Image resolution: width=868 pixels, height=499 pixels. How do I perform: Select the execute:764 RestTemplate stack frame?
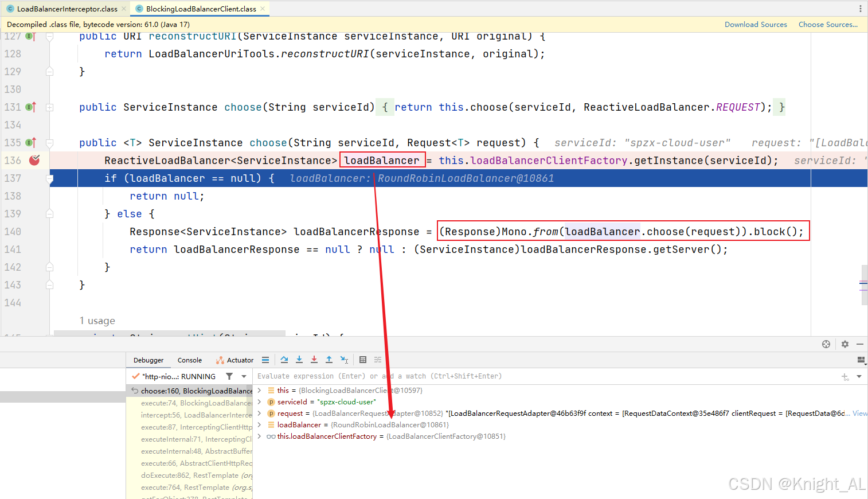pyautogui.click(x=190, y=488)
